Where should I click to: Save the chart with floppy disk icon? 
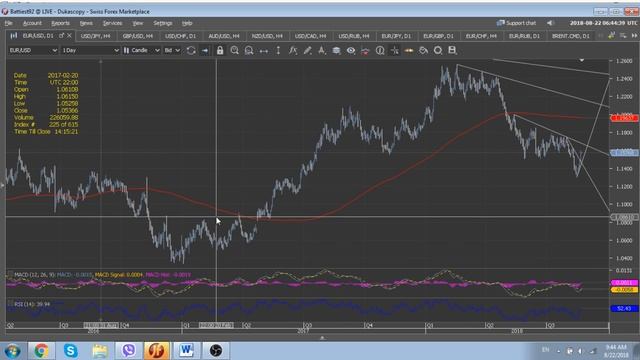[x=452, y=50]
